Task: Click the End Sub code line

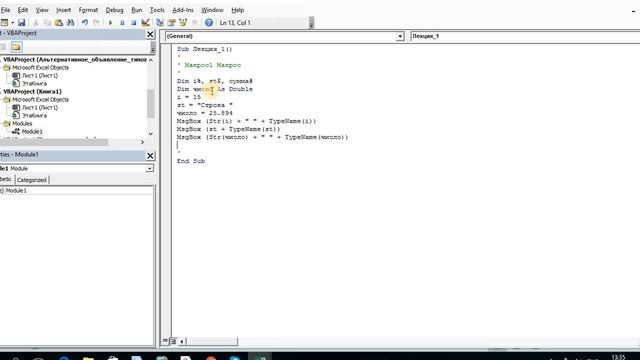Action: pos(191,161)
